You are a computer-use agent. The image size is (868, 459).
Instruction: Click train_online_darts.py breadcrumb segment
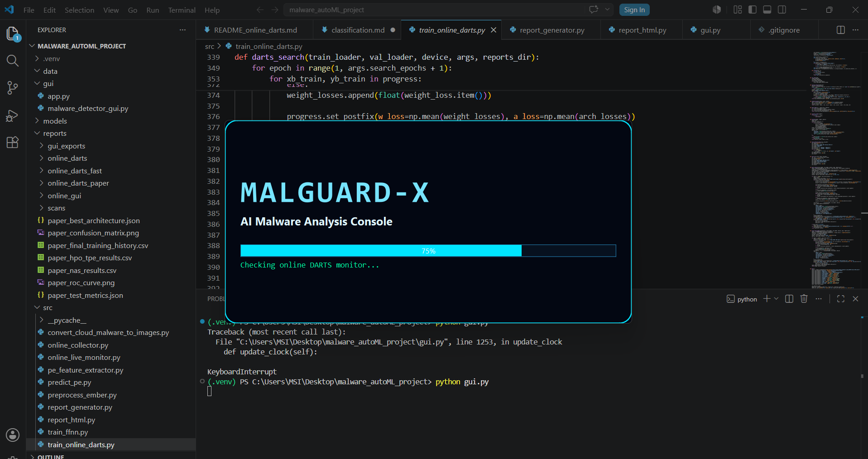(x=269, y=46)
